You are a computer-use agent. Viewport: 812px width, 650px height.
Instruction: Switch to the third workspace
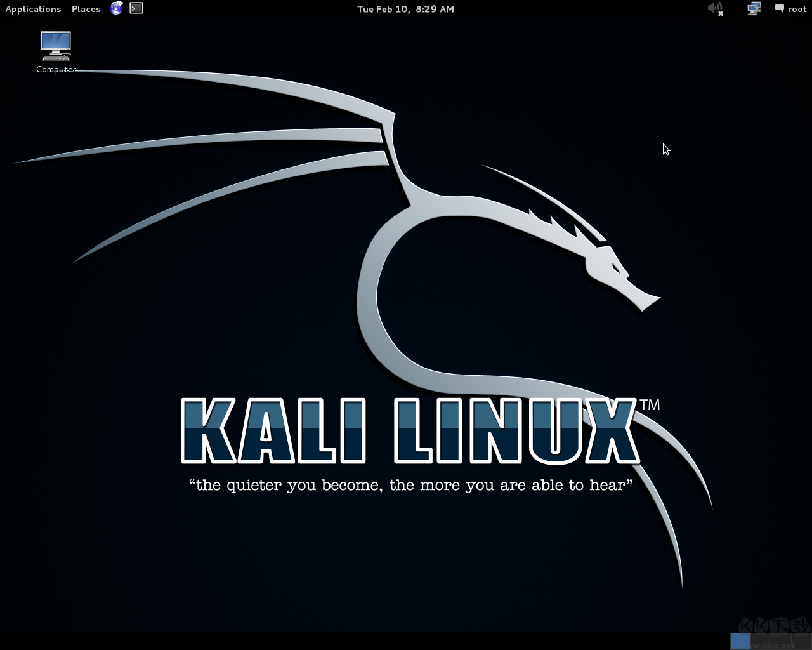point(780,641)
